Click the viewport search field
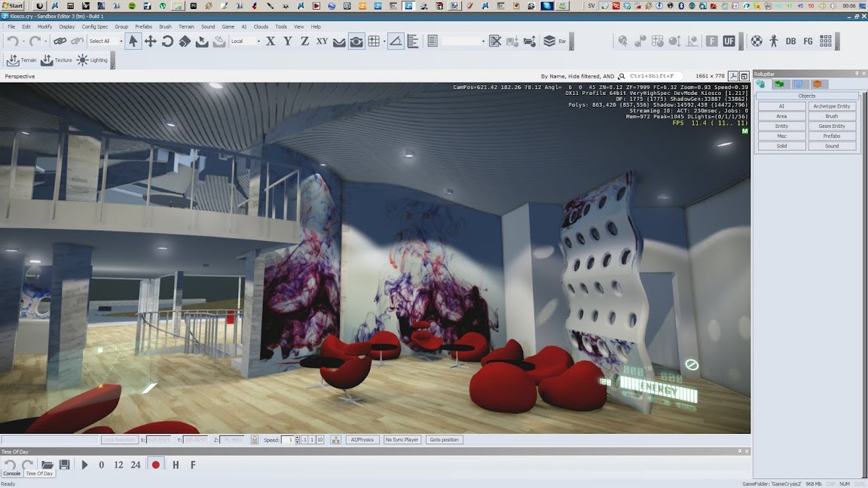 [654, 76]
